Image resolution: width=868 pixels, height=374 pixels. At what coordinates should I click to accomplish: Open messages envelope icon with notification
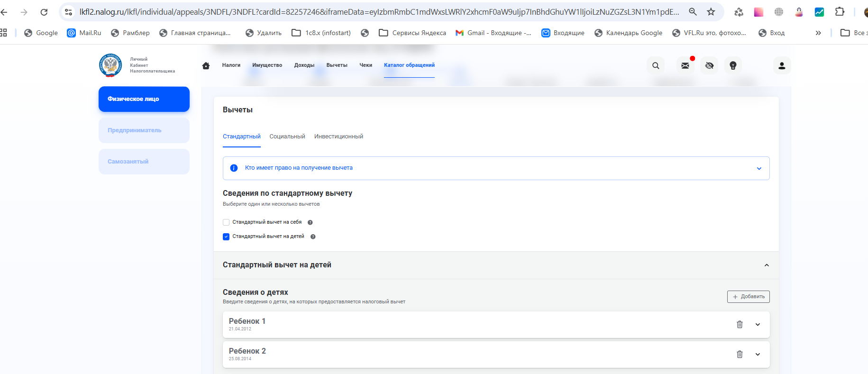coord(685,66)
